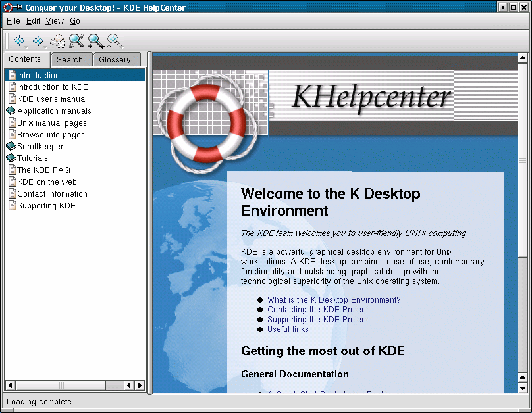Open the 'What is the K Desktop Environment?' link
The height and width of the screenshot is (413, 532).
(x=334, y=300)
